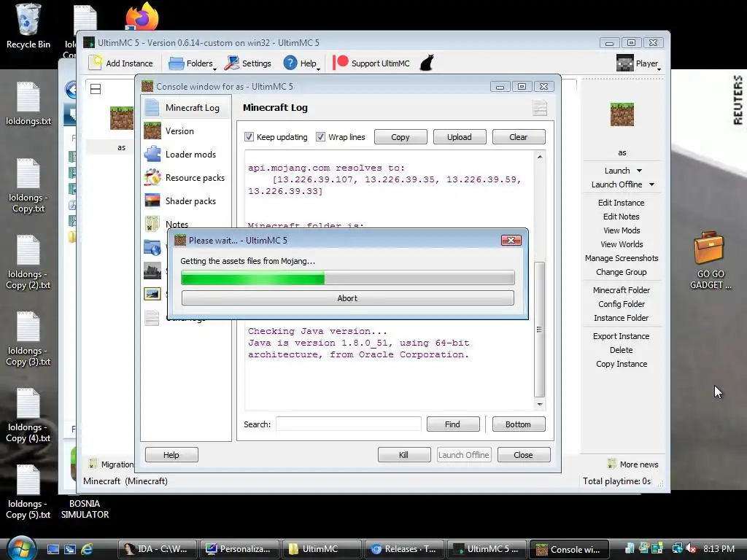Click the Clear log button

tap(519, 137)
